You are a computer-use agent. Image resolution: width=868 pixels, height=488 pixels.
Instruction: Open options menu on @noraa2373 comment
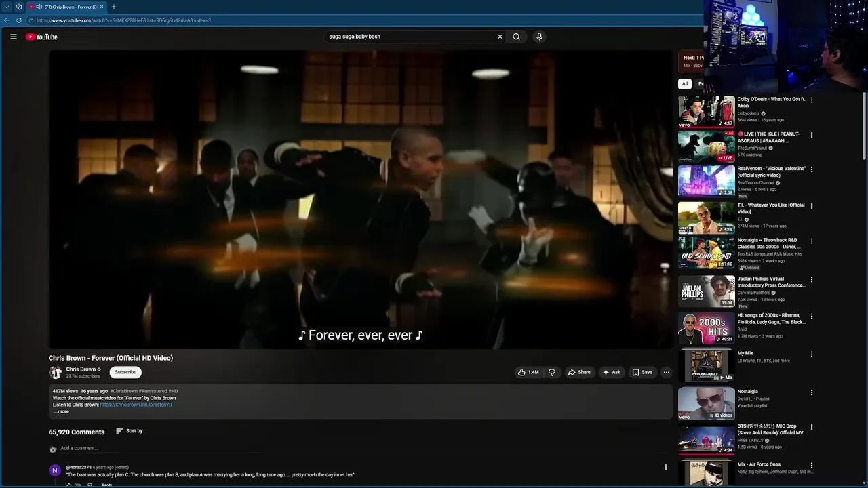(x=666, y=467)
